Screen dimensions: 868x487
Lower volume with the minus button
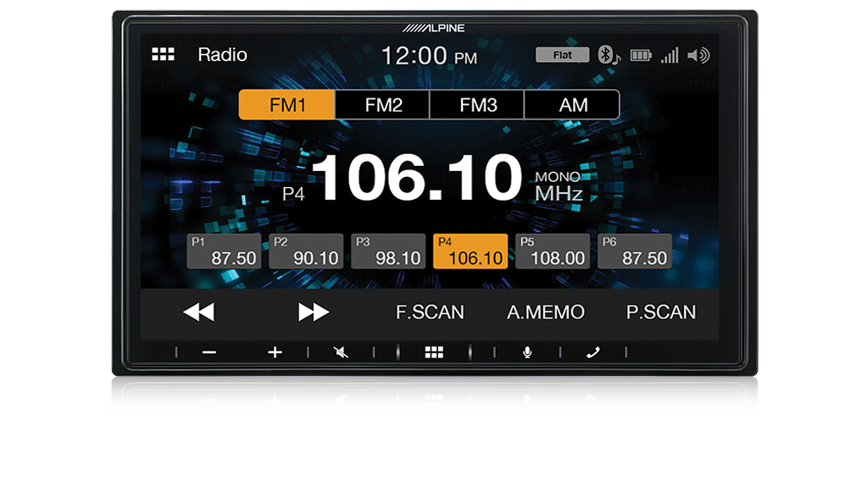[209, 352]
